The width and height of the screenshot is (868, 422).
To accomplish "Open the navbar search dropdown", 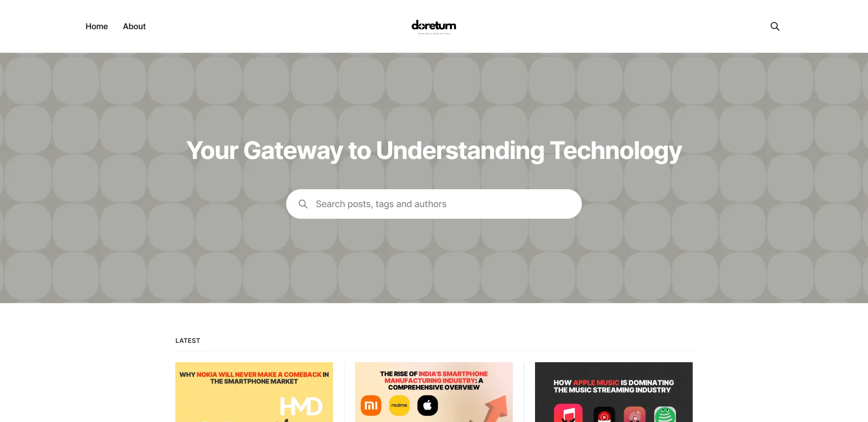I will point(774,26).
